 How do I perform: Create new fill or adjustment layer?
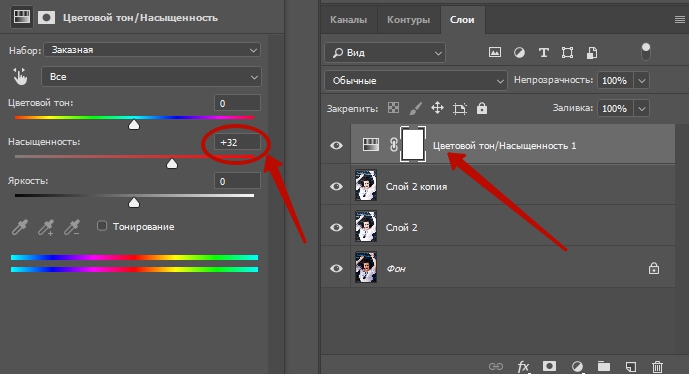[x=577, y=366]
